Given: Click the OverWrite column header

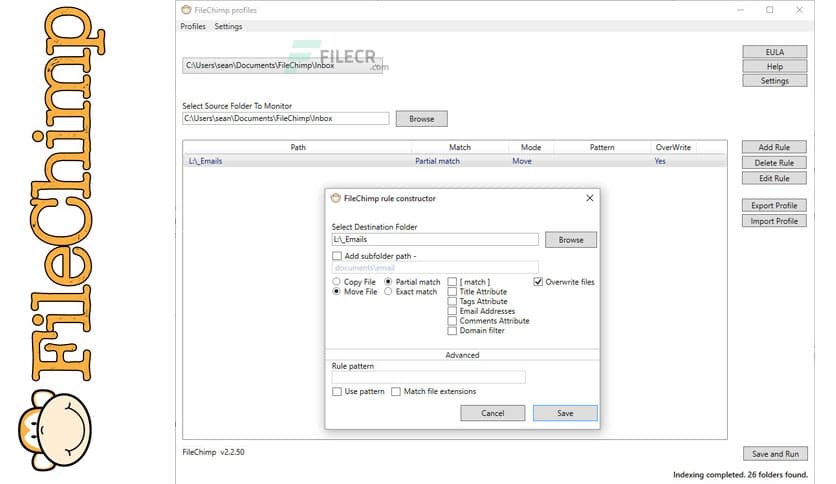Looking at the screenshot, I should [673, 147].
